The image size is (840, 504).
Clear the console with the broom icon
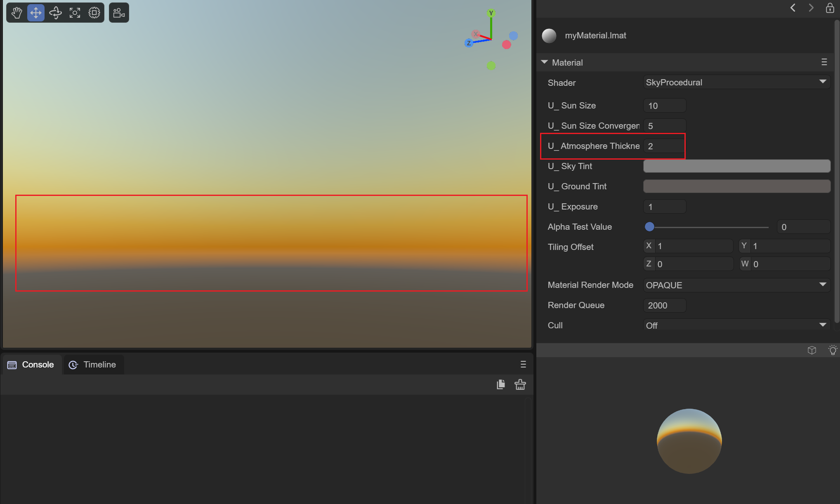(520, 384)
